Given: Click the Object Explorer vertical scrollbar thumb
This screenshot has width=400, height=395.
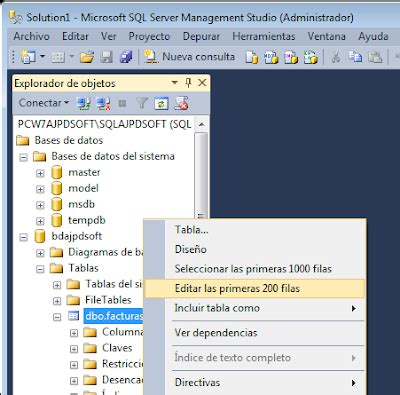Looking at the screenshot, I should pos(201,175).
